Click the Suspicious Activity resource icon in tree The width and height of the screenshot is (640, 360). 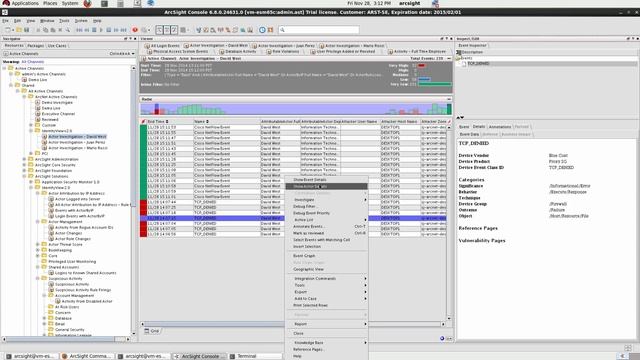pyautogui.click(x=51, y=284)
